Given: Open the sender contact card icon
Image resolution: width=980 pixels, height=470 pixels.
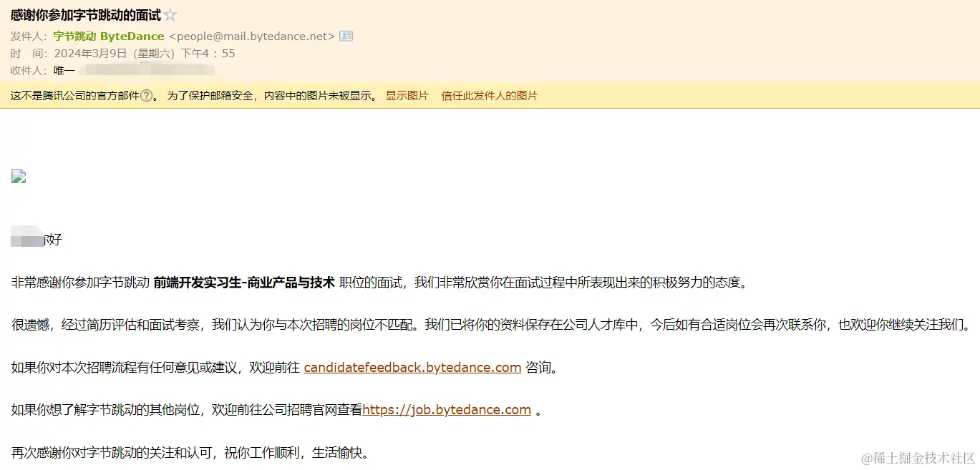Looking at the screenshot, I should pos(346,36).
